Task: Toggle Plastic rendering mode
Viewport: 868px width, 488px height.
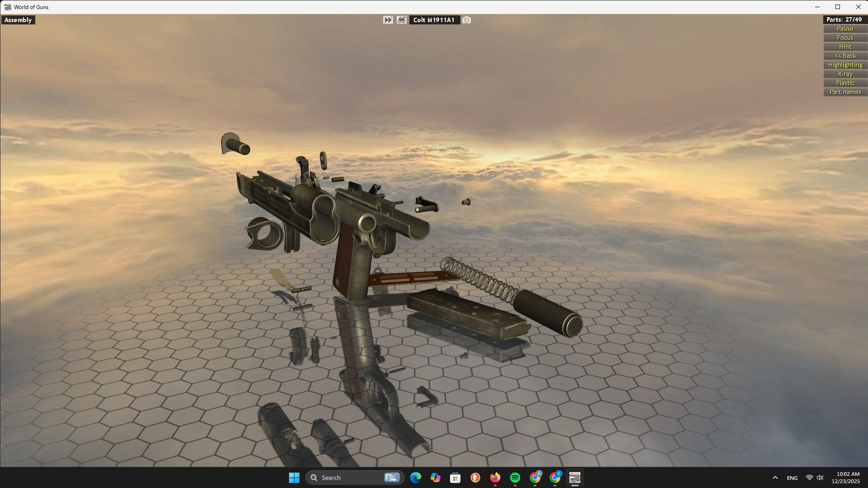Action: tap(845, 83)
